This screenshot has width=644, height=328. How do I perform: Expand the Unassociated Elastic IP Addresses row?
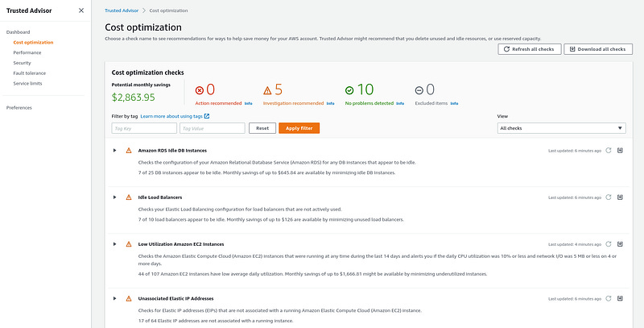(114, 298)
